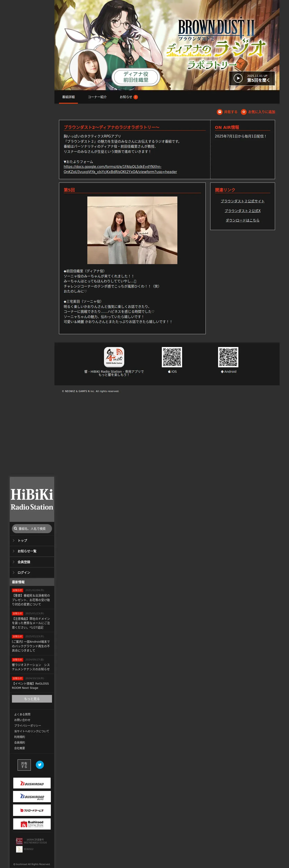Image resolution: width=289 pixels, height=868 pixels.
Task: Click the ブシロードゲームズ banner
Action: pyautogui.click(x=32, y=810)
